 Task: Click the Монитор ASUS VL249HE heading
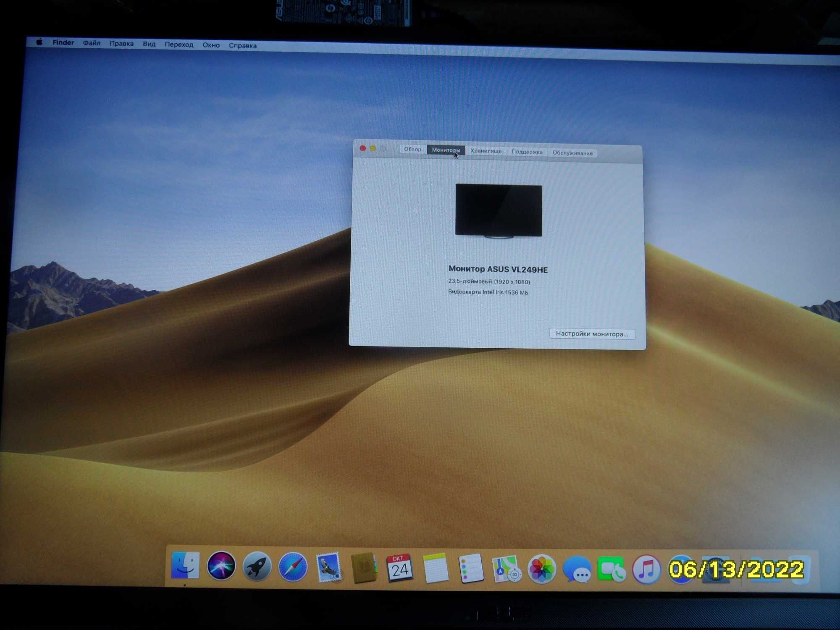click(x=498, y=269)
